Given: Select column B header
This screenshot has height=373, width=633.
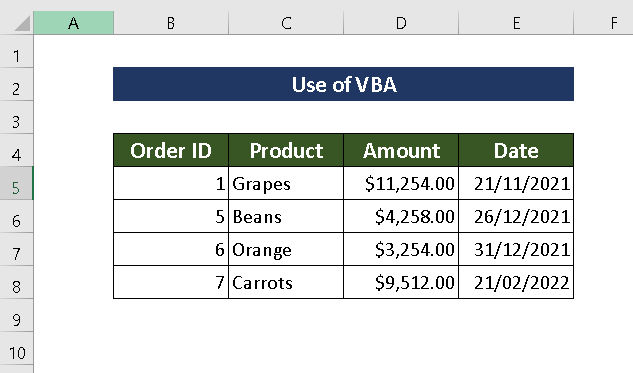Looking at the screenshot, I should [x=171, y=23].
